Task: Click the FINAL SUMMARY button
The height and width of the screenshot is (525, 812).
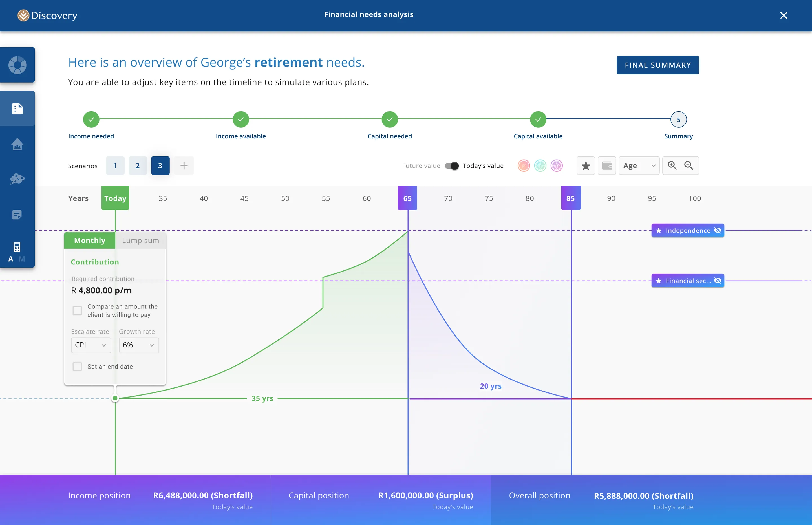Action: click(657, 65)
